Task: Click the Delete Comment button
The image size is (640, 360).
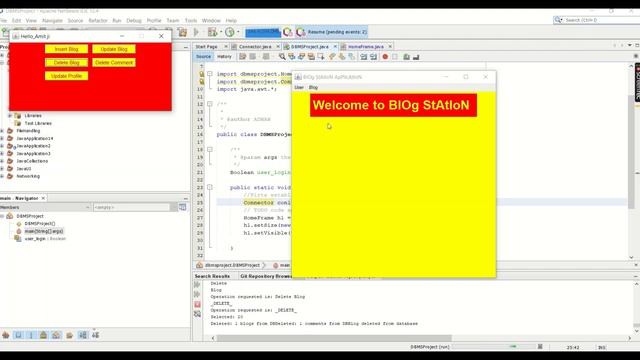Action: (x=114, y=62)
